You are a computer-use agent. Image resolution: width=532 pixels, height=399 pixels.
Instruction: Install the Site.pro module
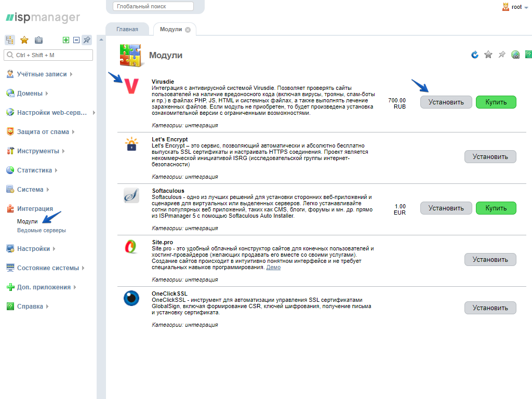(490, 260)
